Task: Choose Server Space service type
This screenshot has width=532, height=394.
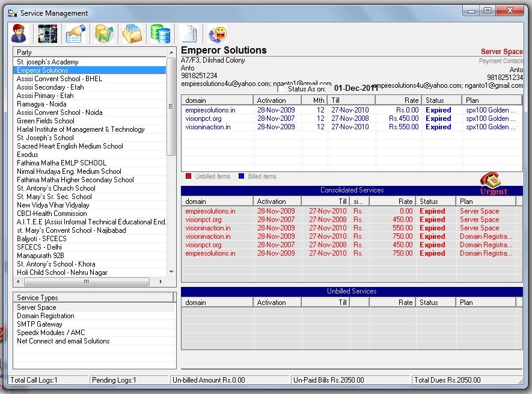Action: coord(94,307)
